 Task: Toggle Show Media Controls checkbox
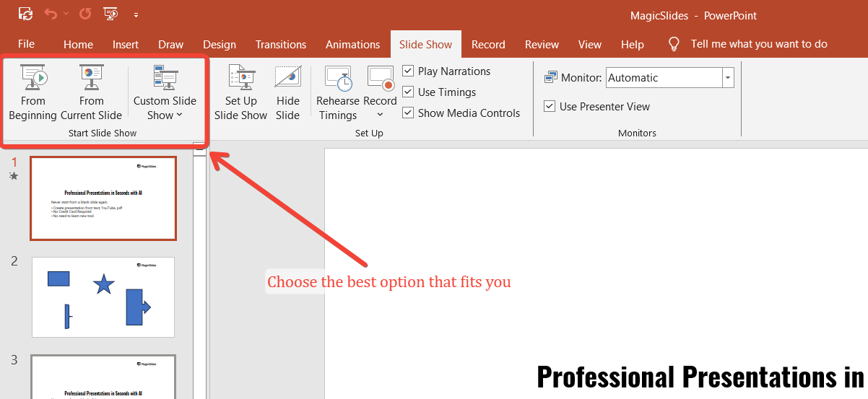coord(408,113)
